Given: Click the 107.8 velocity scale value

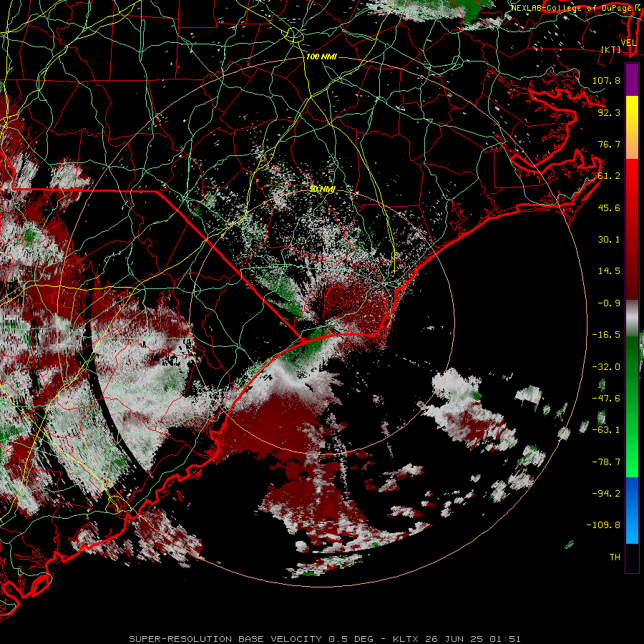Looking at the screenshot, I should coord(606,80).
